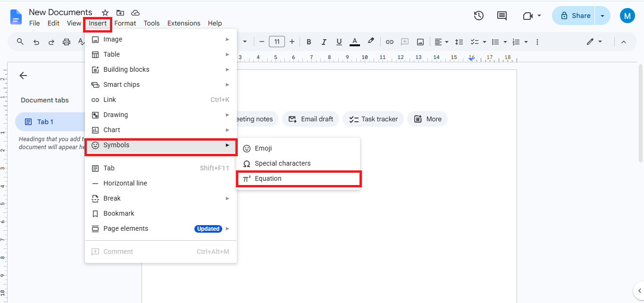The height and width of the screenshot is (303, 644).
Task: Open the Edit menu
Action: [x=53, y=23]
